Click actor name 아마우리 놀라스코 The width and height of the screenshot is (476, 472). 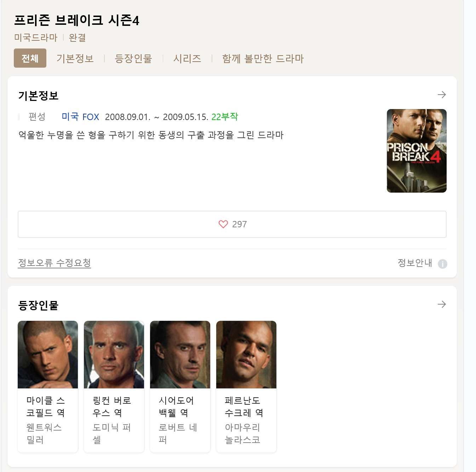point(242,433)
